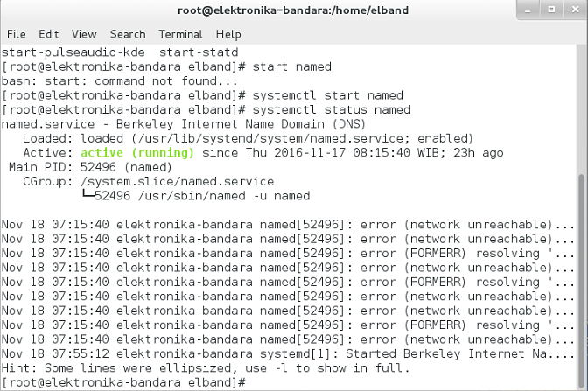This screenshot has height=391, width=588.
Task: Open the Help menu
Action: click(x=228, y=34)
